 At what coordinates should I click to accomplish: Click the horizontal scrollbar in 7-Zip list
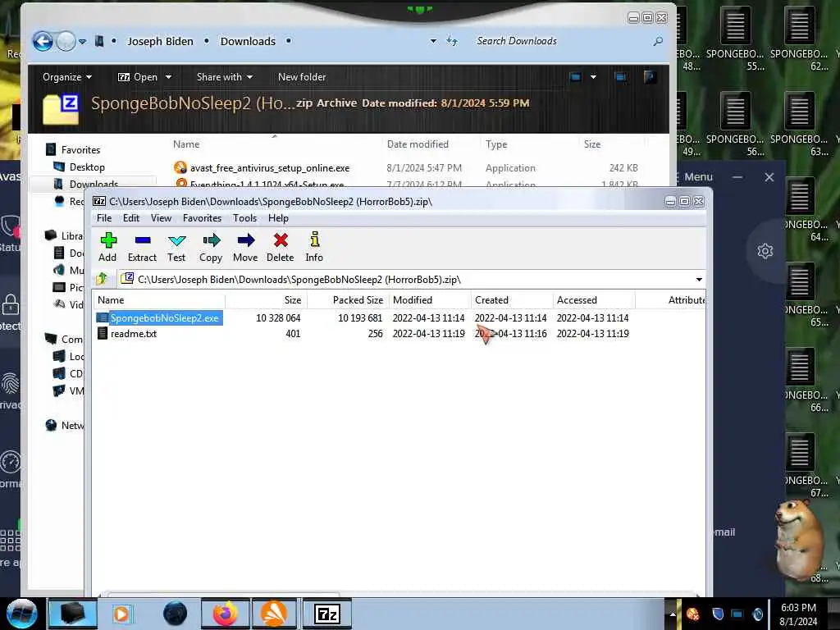click(x=222, y=594)
